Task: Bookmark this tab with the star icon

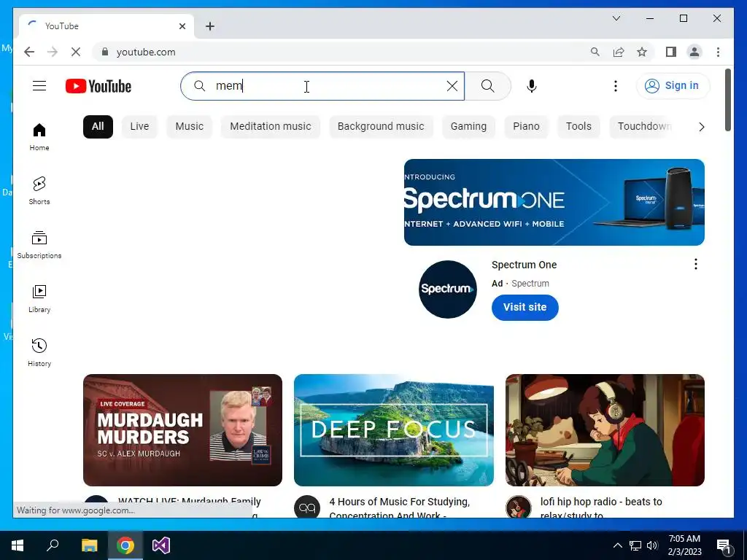Action: coord(642,52)
